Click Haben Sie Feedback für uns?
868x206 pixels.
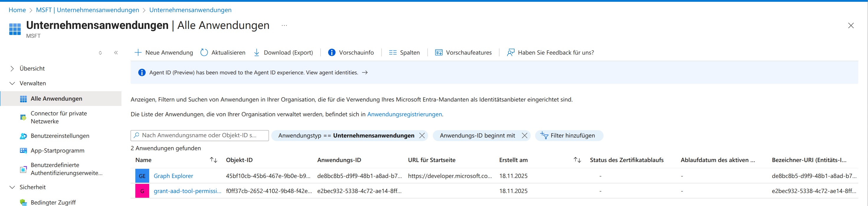(x=550, y=53)
